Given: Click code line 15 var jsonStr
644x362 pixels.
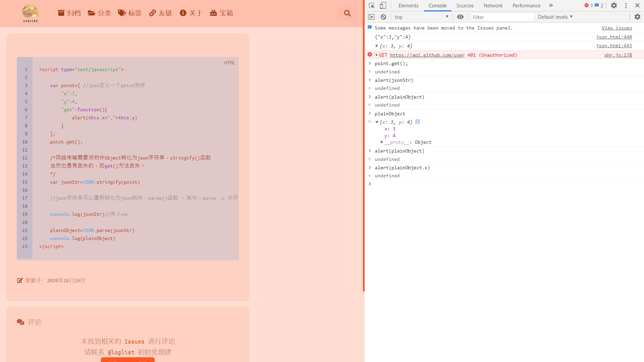Looking at the screenshot, I should tap(95, 182).
